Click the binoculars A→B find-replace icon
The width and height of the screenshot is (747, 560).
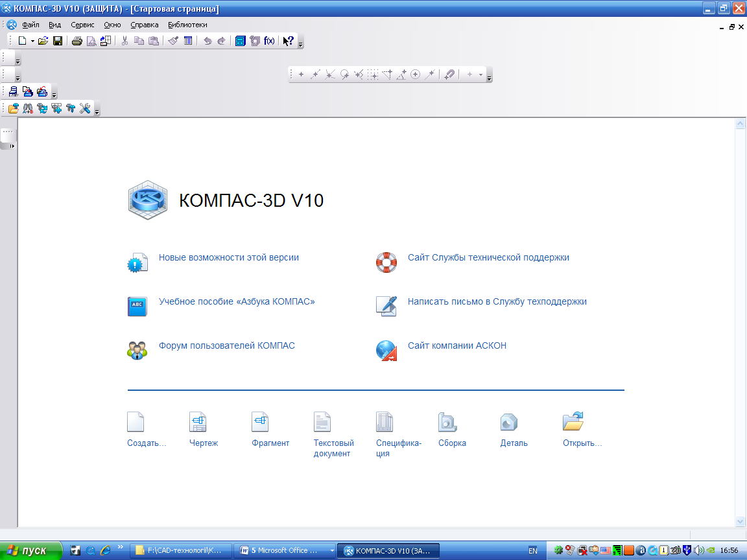click(x=28, y=109)
